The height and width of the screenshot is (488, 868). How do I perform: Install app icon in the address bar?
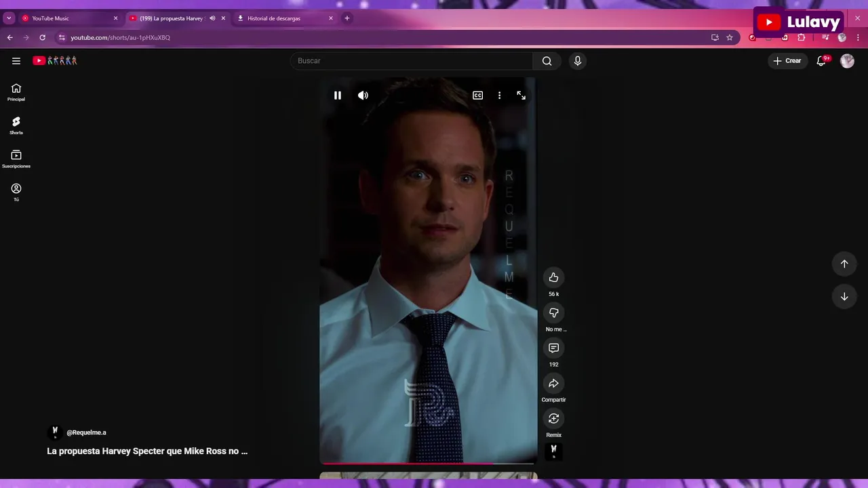pyautogui.click(x=715, y=37)
